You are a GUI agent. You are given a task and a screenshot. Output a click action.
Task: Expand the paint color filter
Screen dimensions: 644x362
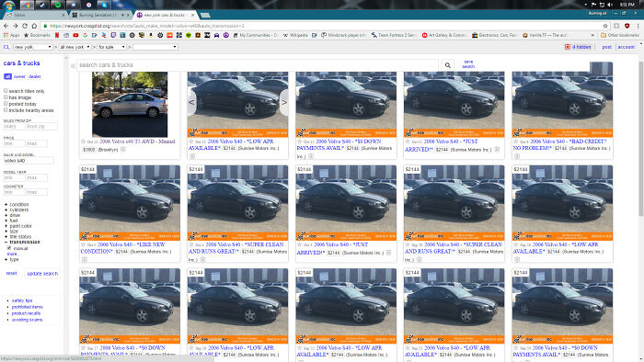(x=18, y=226)
